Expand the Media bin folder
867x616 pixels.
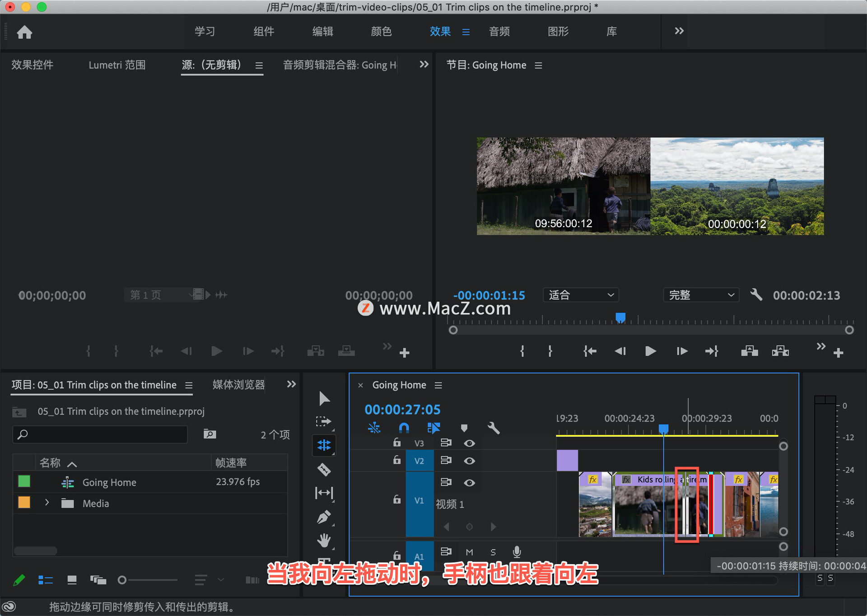[x=47, y=503]
